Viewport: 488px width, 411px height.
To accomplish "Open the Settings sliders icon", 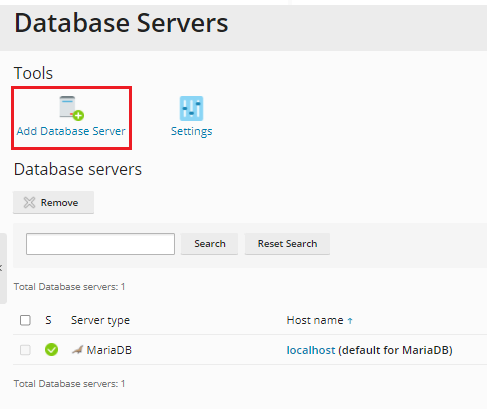I will [x=191, y=108].
